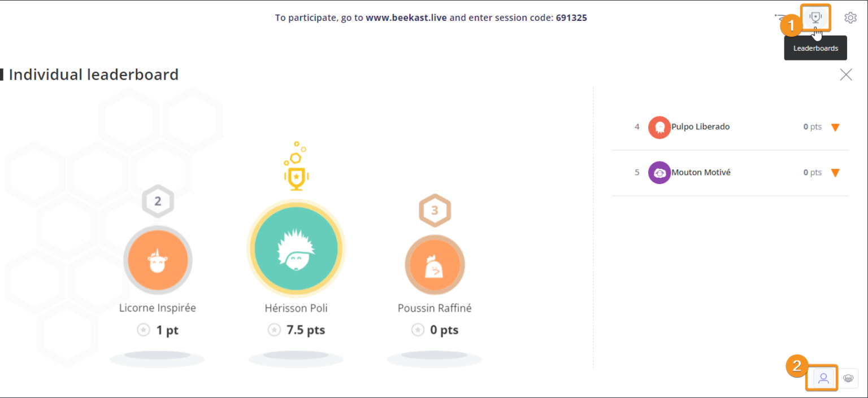This screenshot has height=398, width=868.
Task: Switch to team leaderboard icon
Action: tap(848, 378)
